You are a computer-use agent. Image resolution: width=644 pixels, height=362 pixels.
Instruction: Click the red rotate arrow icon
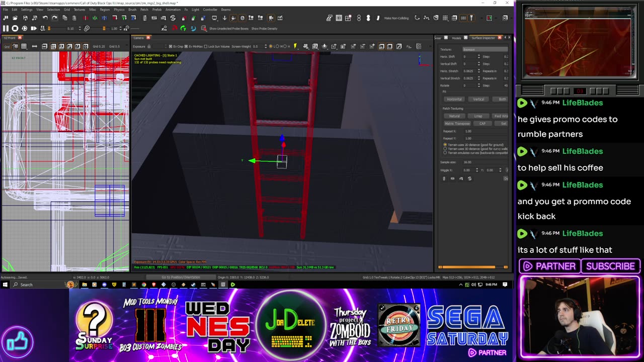tap(175, 29)
